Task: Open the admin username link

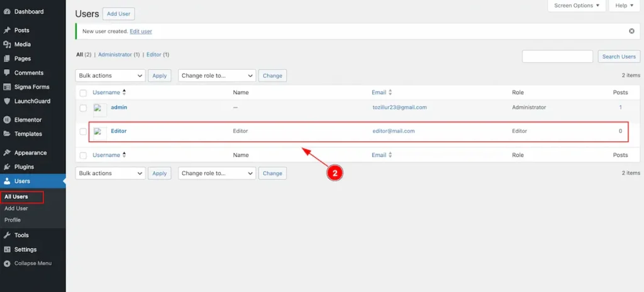Action: [119, 107]
